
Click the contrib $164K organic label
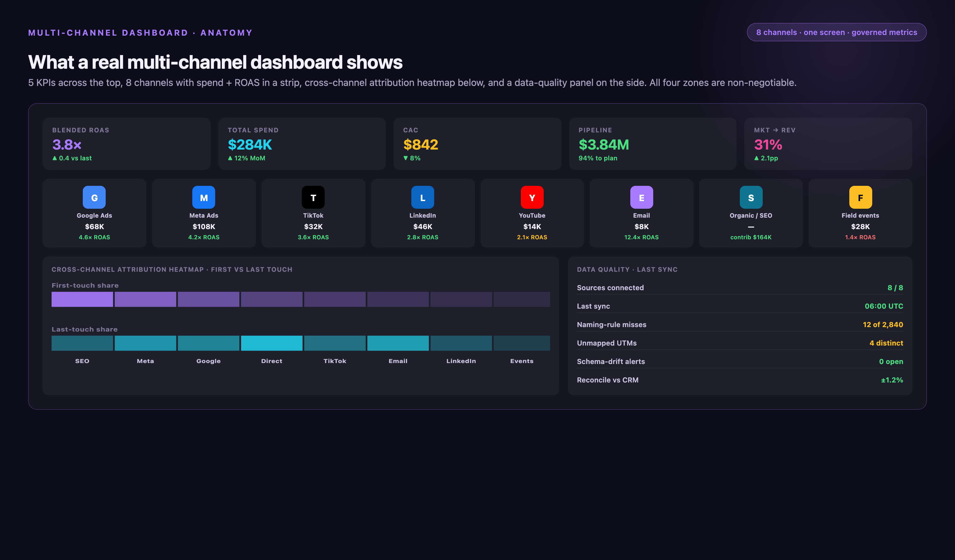tap(751, 237)
